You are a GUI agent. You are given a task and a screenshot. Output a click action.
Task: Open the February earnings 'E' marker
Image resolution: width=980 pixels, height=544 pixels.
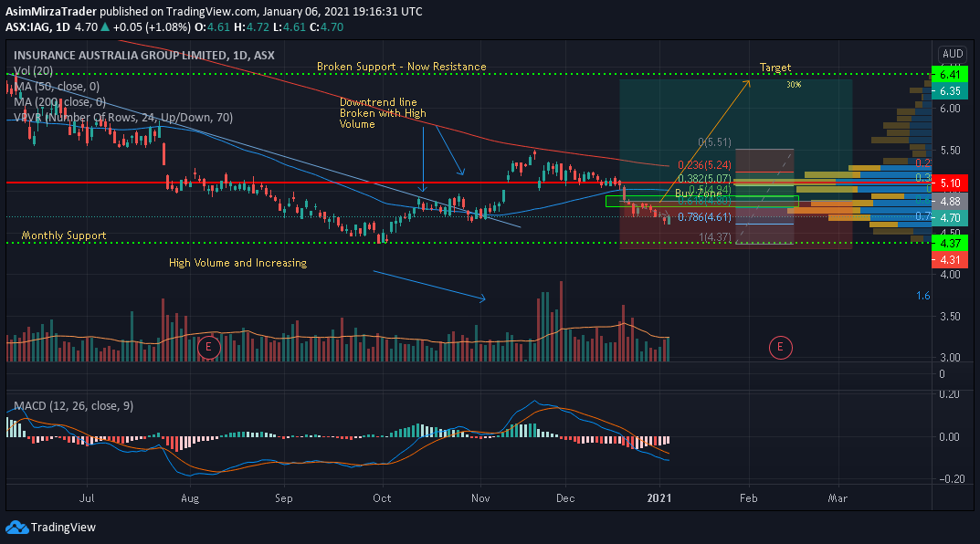780,347
